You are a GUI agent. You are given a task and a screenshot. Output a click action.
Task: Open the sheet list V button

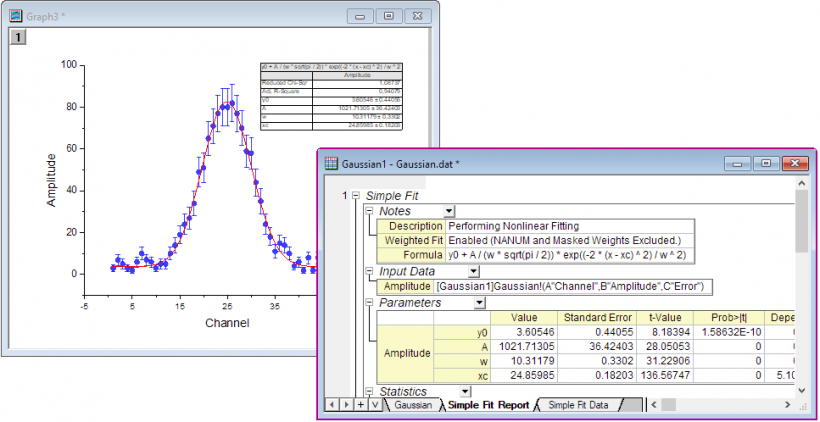click(375, 405)
